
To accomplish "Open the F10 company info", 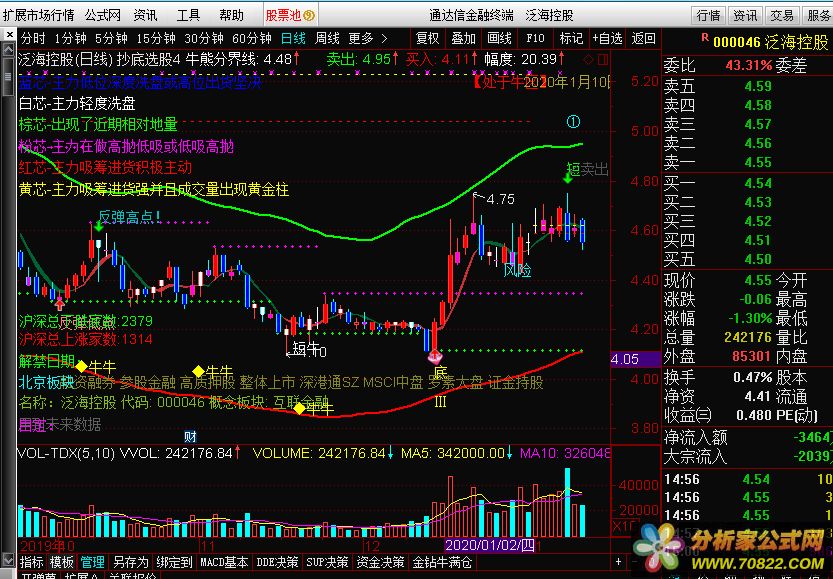I will click(535, 38).
